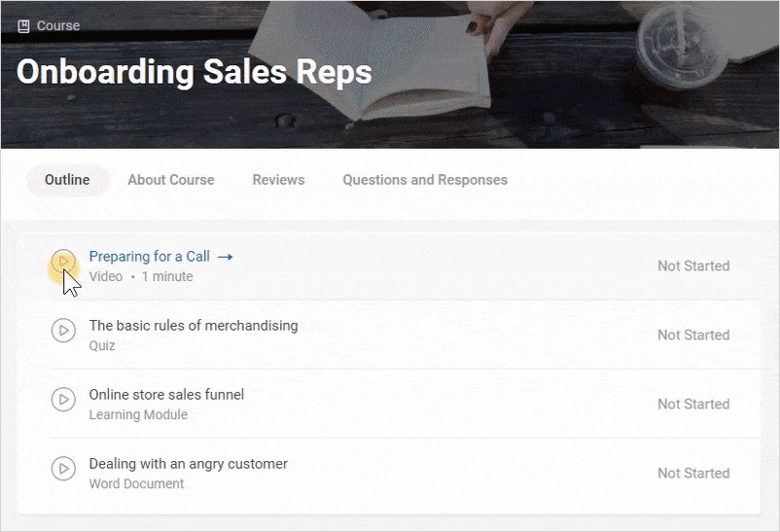The width and height of the screenshot is (780, 532).
Task: Switch to the Reviews tab
Action: coord(278,180)
